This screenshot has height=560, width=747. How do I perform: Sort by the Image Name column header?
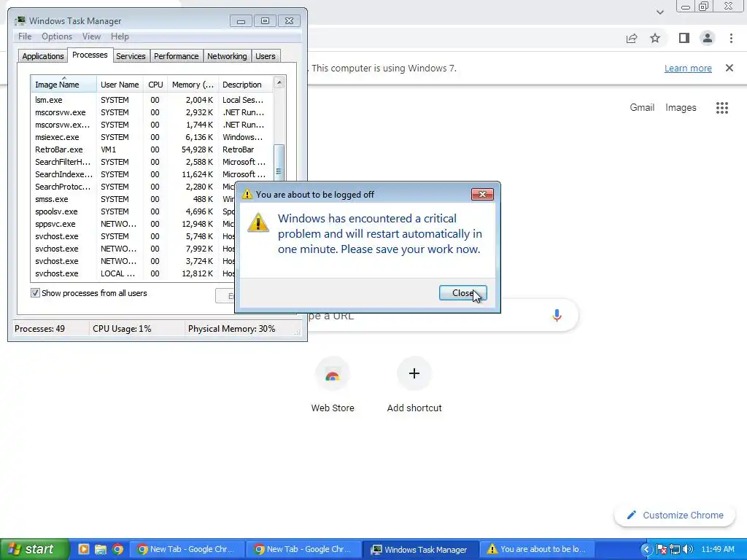tap(64, 84)
